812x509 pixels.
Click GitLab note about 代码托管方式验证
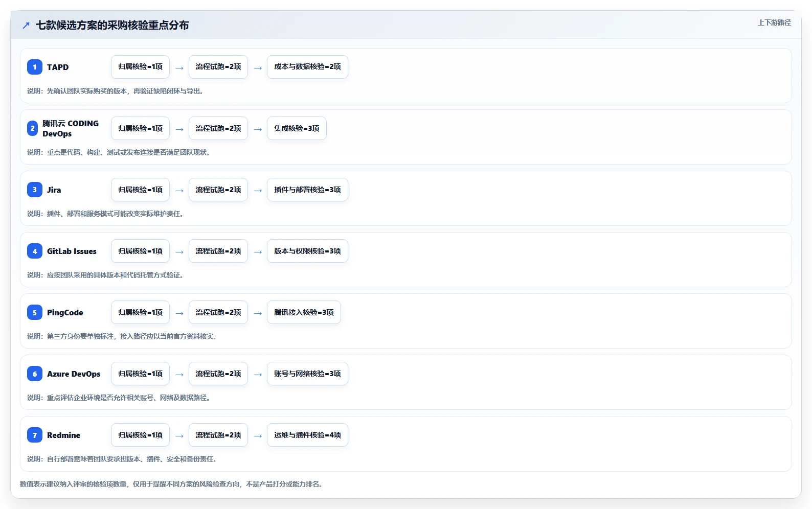click(x=106, y=275)
